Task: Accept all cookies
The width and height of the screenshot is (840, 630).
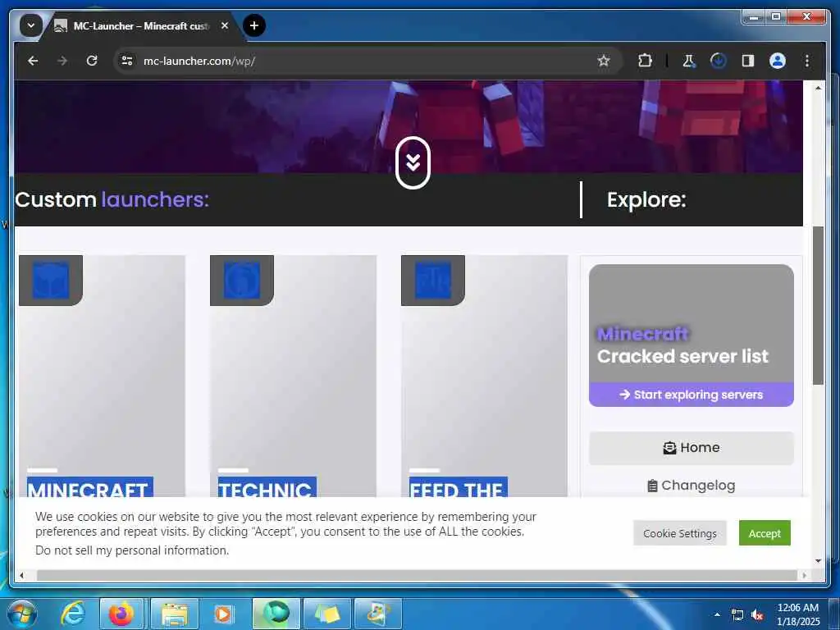Action: [x=765, y=533]
